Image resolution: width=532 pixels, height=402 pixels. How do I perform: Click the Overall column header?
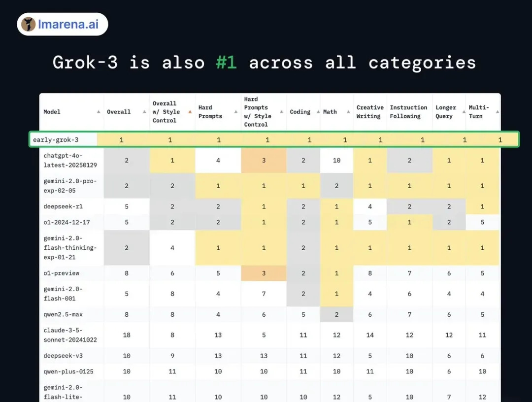(118, 112)
